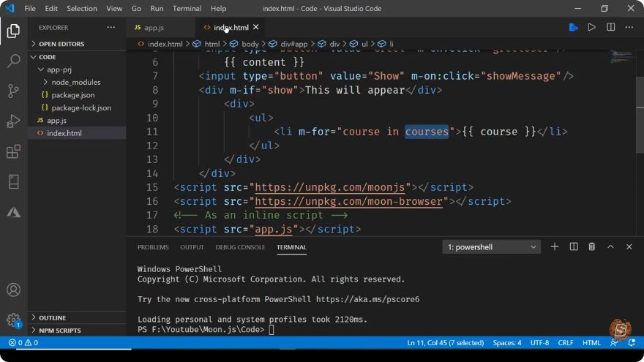Click the HTML language mode indicator

click(591, 343)
